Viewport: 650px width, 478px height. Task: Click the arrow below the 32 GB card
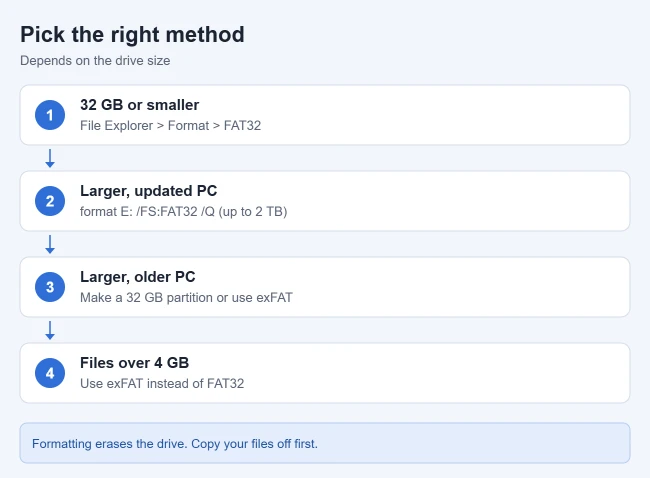coord(50,158)
